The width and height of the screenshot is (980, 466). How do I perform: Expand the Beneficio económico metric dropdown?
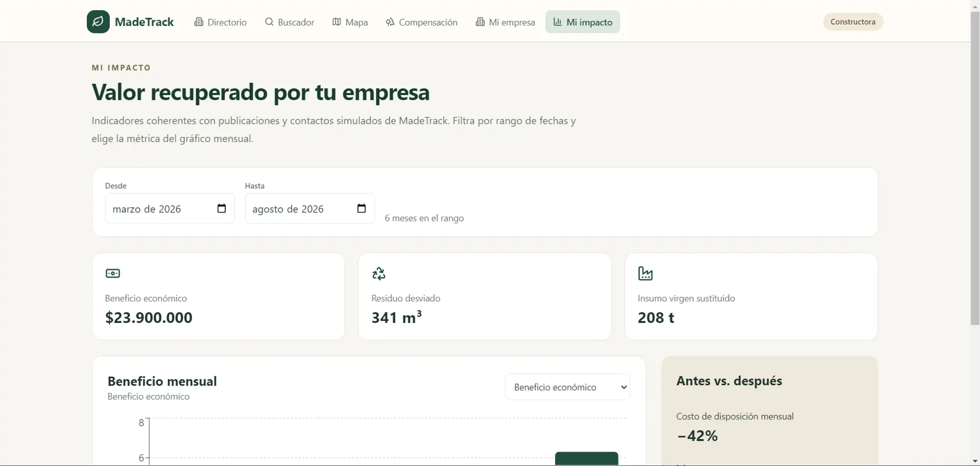(567, 387)
